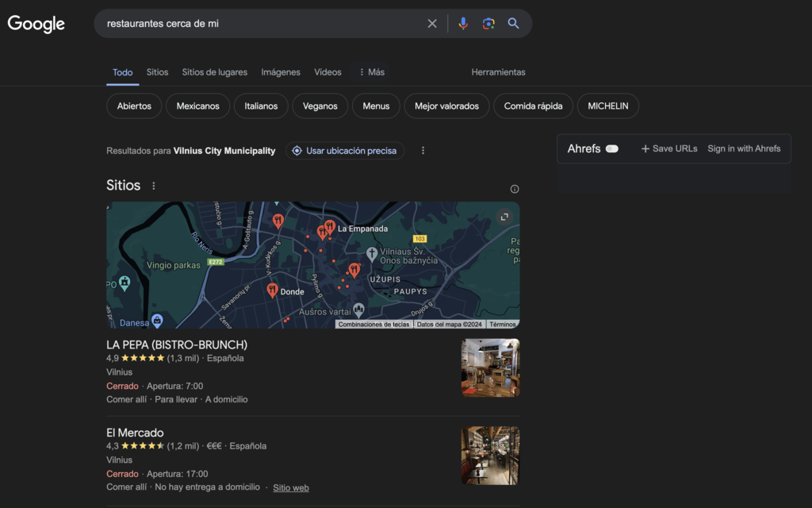Open the three-dot menu next to Sitios

153,185
